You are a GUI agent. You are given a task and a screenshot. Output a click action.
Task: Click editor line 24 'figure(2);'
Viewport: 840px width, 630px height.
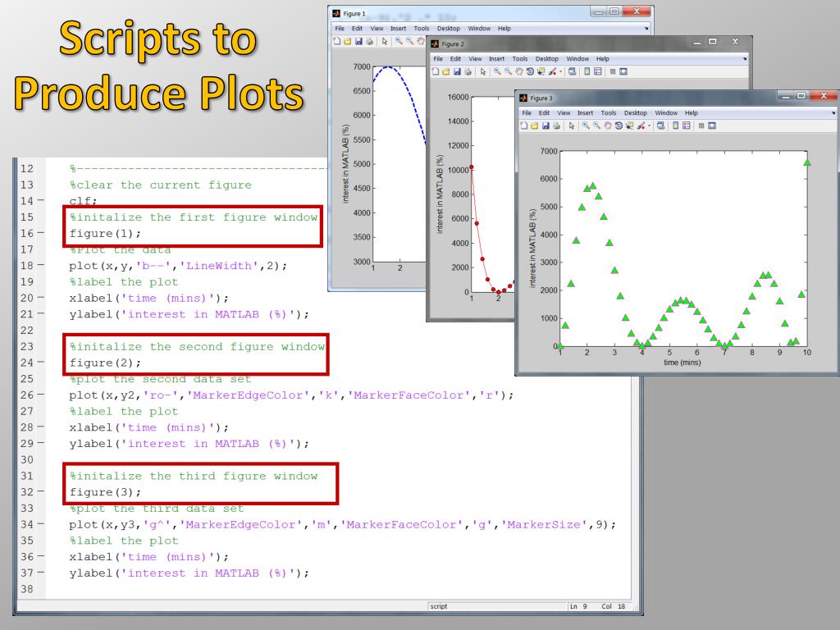click(x=105, y=363)
